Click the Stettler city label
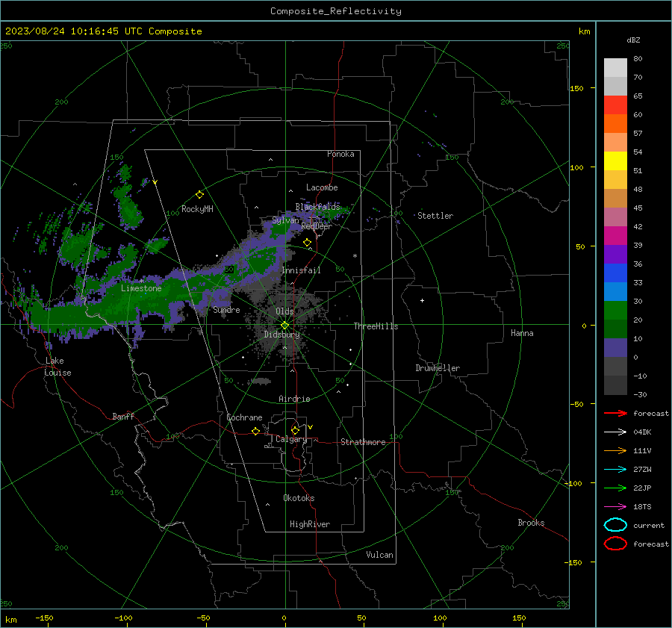This screenshot has width=672, height=628. [x=435, y=216]
